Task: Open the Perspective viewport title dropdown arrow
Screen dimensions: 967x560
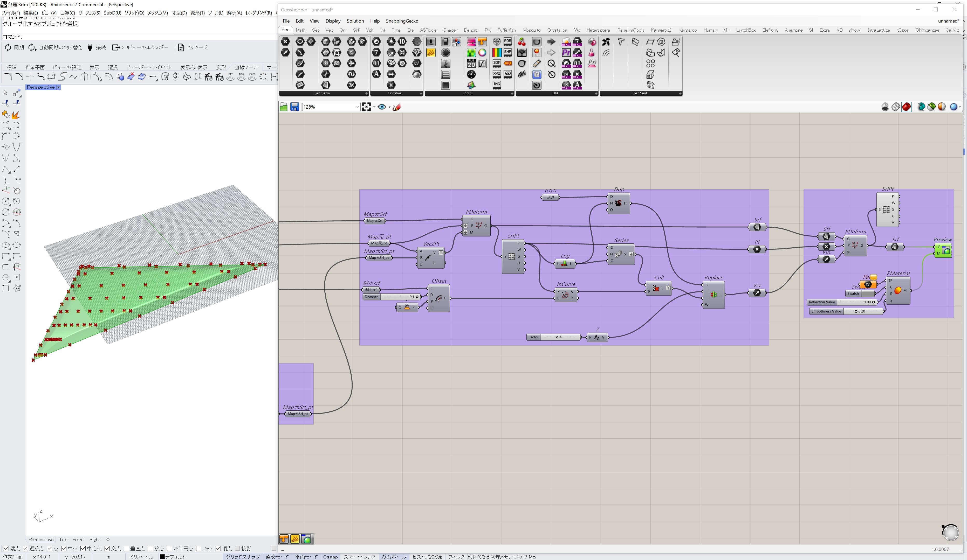Action: click(x=59, y=87)
